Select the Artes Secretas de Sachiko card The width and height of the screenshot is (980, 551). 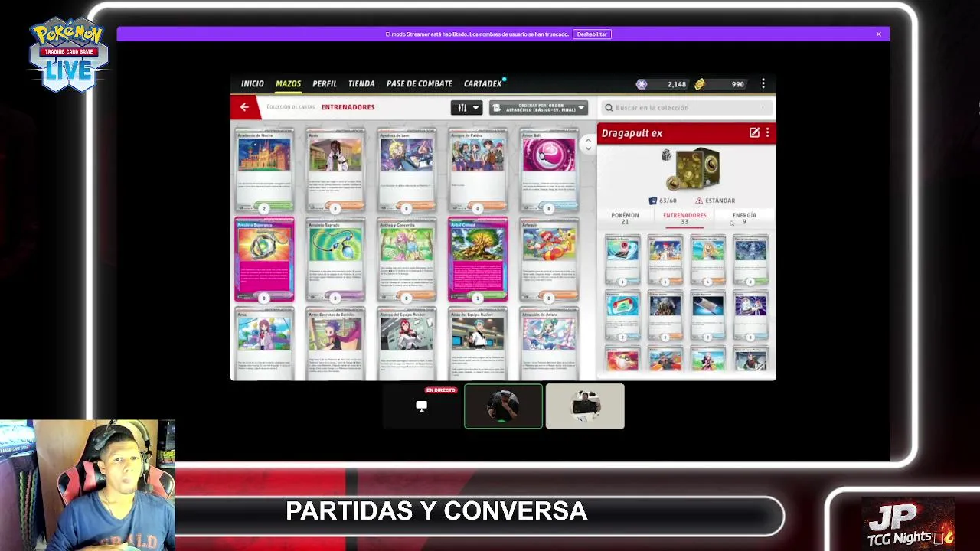pos(335,344)
